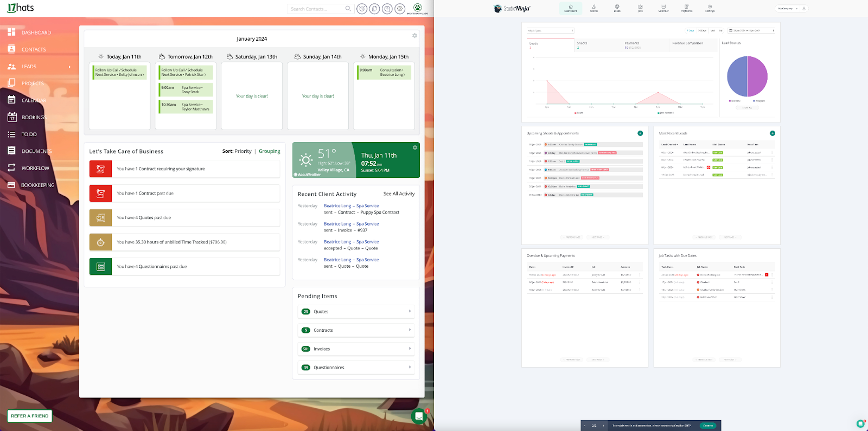This screenshot has width=868, height=431.
Task: Open Payments in Studio Ninja navigation
Action: (687, 8)
